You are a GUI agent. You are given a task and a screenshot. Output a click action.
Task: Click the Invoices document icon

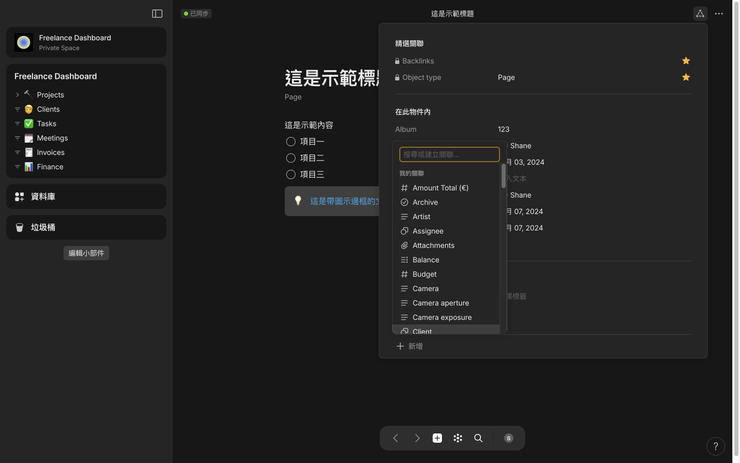point(29,152)
